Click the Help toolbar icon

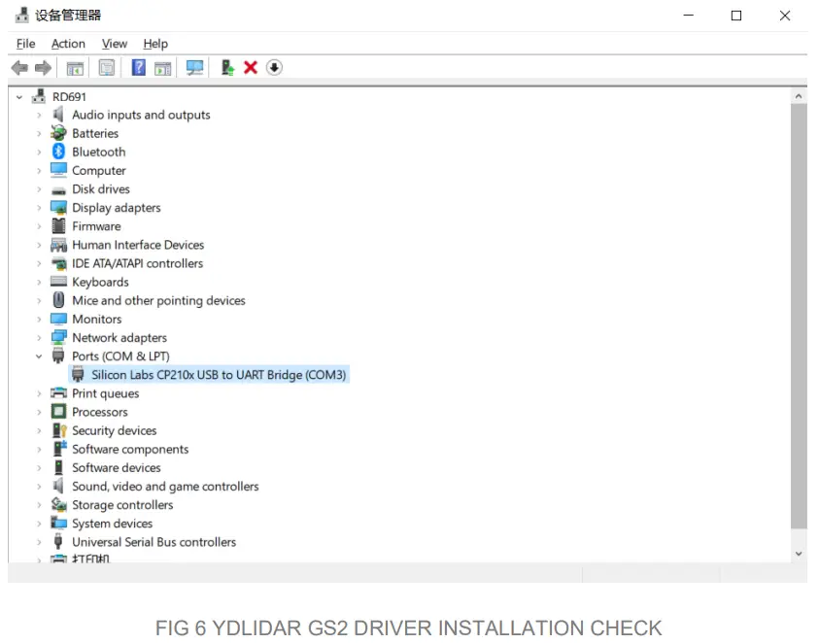click(137, 67)
